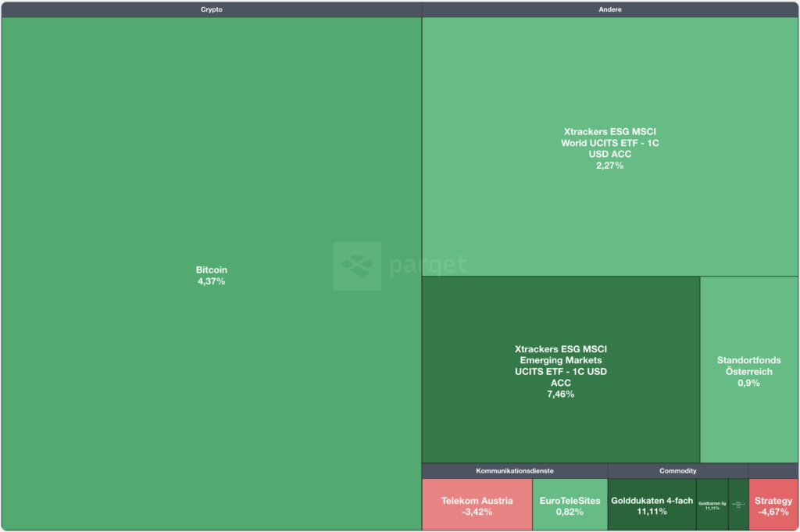Click the Crypto category header
Image resolution: width=800 pixels, height=532 pixels.
click(x=211, y=9)
